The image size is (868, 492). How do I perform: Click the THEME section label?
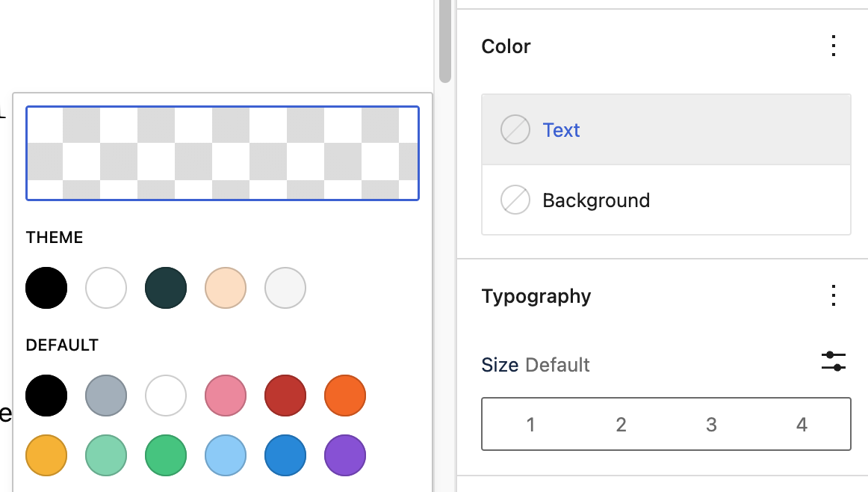[54, 237]
